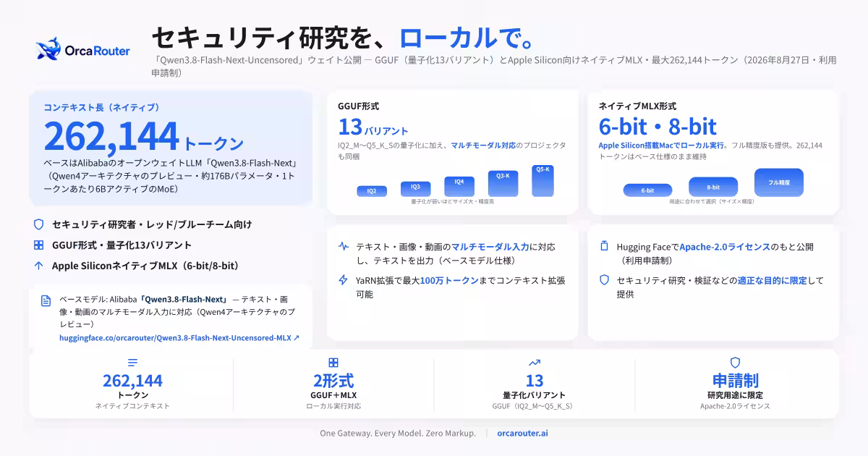Click the IQ2 bar in GGUF chart

(372, 191)
